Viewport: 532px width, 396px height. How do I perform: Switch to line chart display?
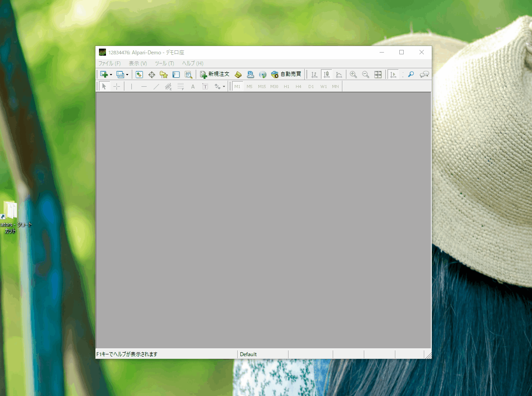(x=339, y=74)
